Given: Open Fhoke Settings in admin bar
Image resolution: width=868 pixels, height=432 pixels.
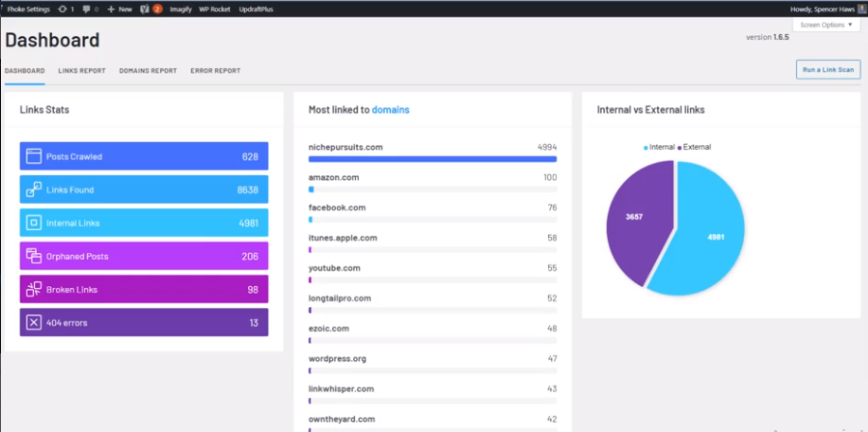Looking at the screenshot, I should (28, 9).
